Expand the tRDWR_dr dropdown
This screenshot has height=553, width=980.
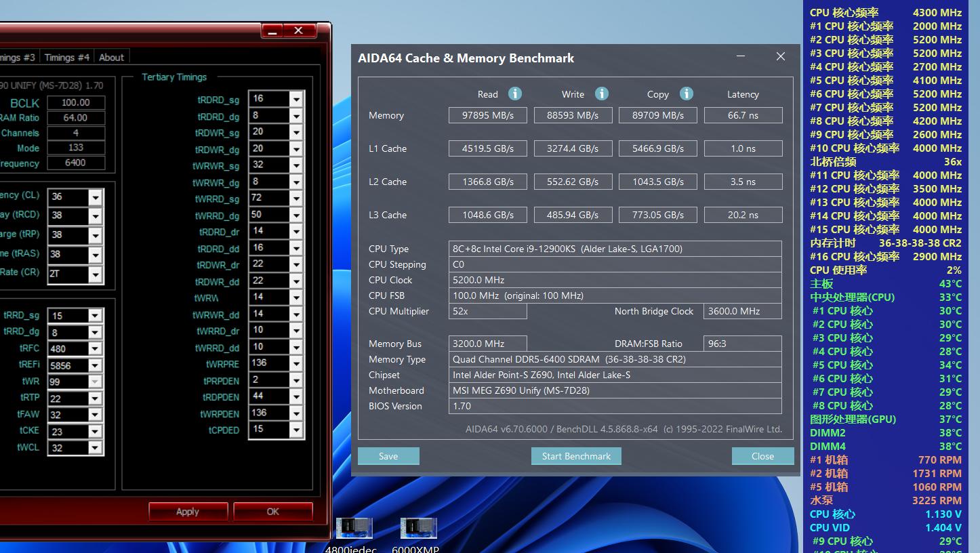tap(295, 265)
